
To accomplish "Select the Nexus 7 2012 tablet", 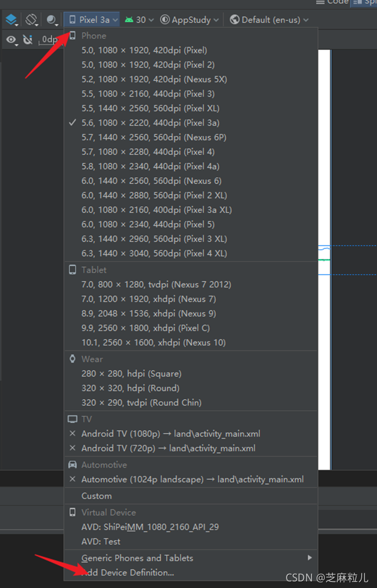I will pos(191,285).
